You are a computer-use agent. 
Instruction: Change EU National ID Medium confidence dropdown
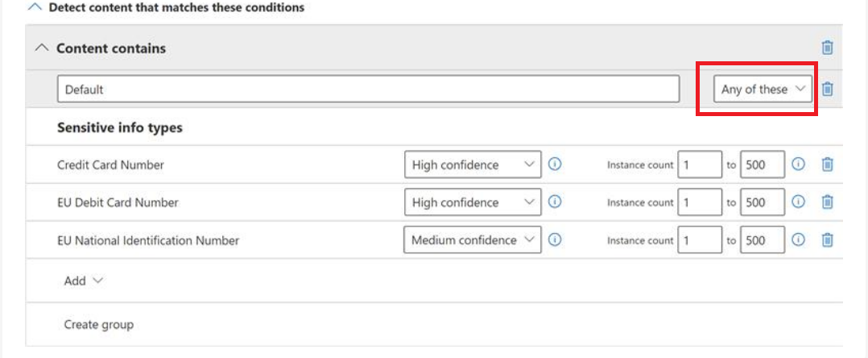[x=473, y=239]
